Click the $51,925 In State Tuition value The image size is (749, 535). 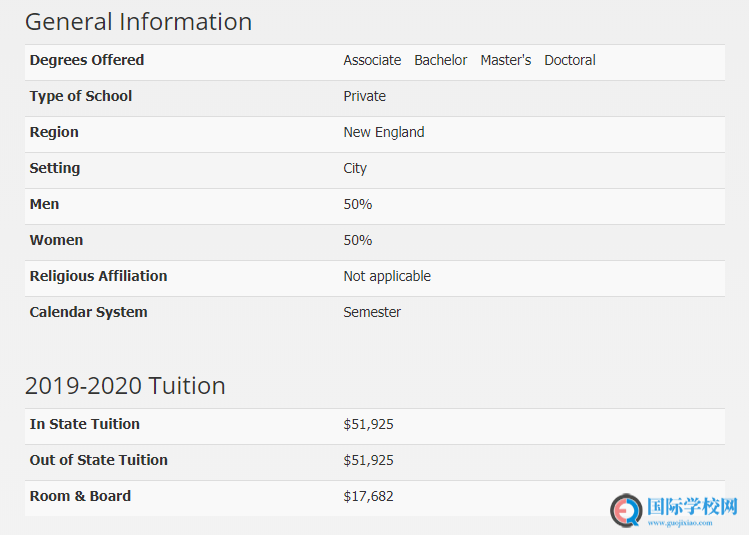tap(368, 424)
